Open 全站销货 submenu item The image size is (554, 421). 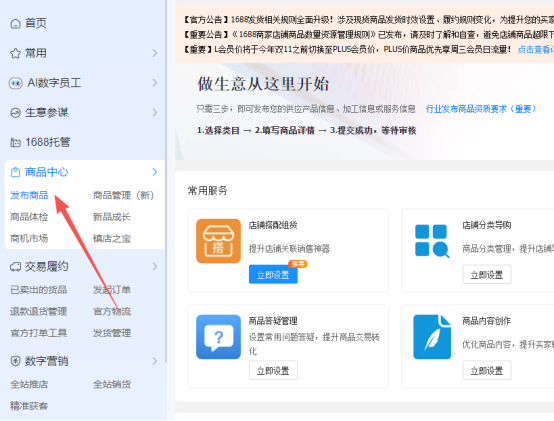pyautogui.click(x=112, y=384)
